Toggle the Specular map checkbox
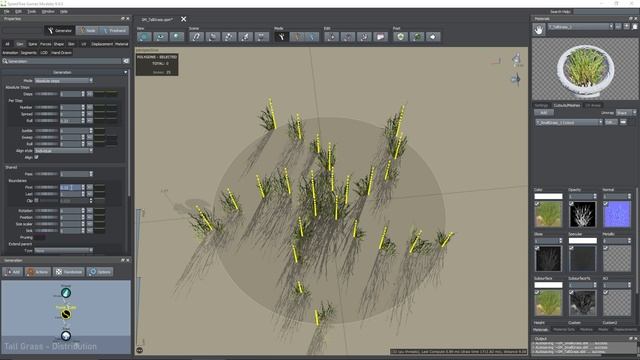This screenshot has width=640, height=360. tap(571, 248)
